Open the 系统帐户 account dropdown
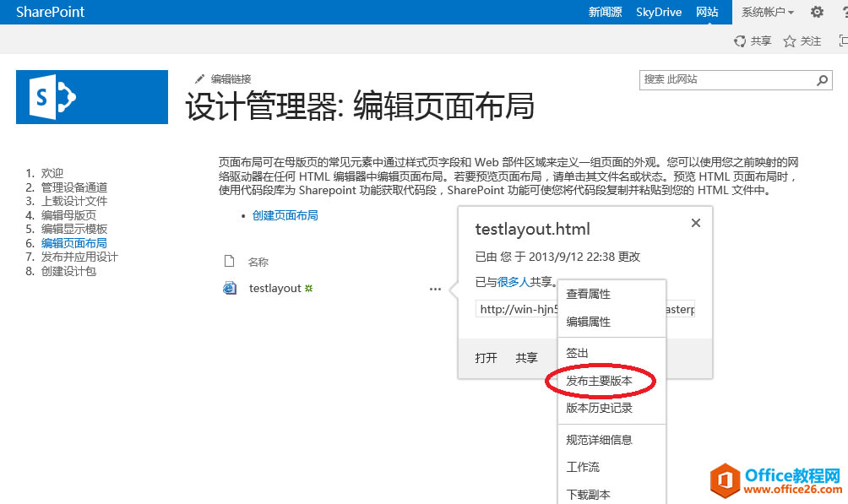Viewport: 848px width, 504px height. click(766, 12)
